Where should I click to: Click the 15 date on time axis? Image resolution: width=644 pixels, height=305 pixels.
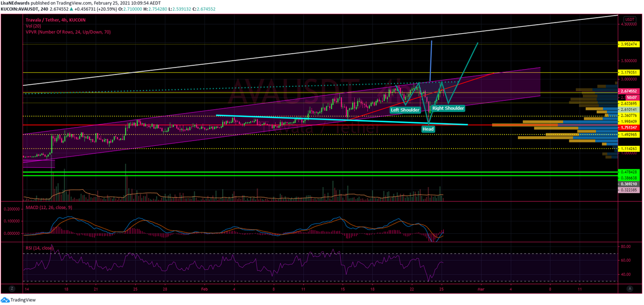[x=342, y=288]
